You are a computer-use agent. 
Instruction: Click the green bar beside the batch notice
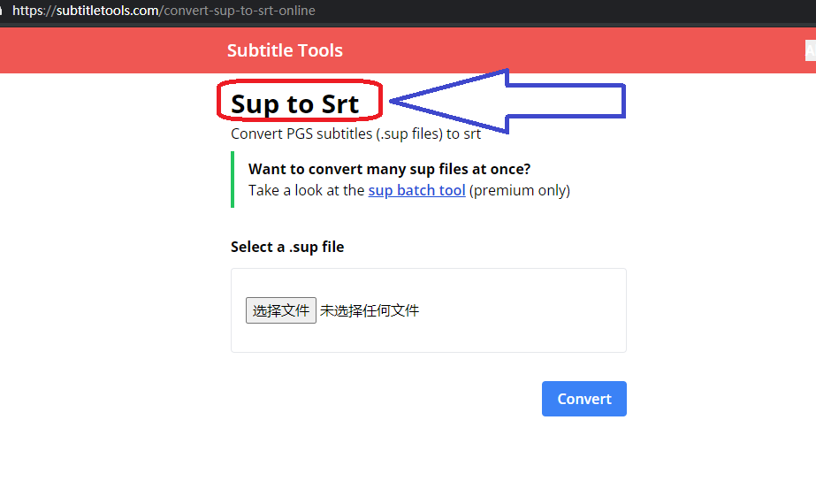233,179
